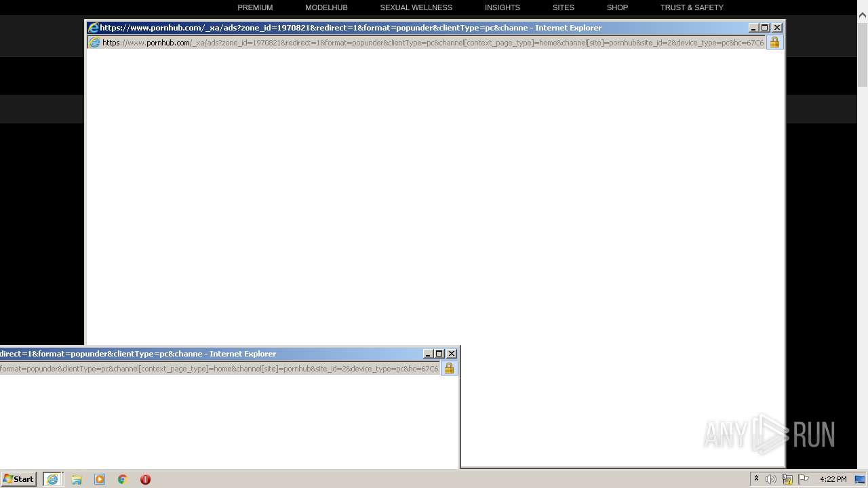Open the TRUST & SAFETY link
Viewport: 868px width, 488px height.
[x=692, y=7]
